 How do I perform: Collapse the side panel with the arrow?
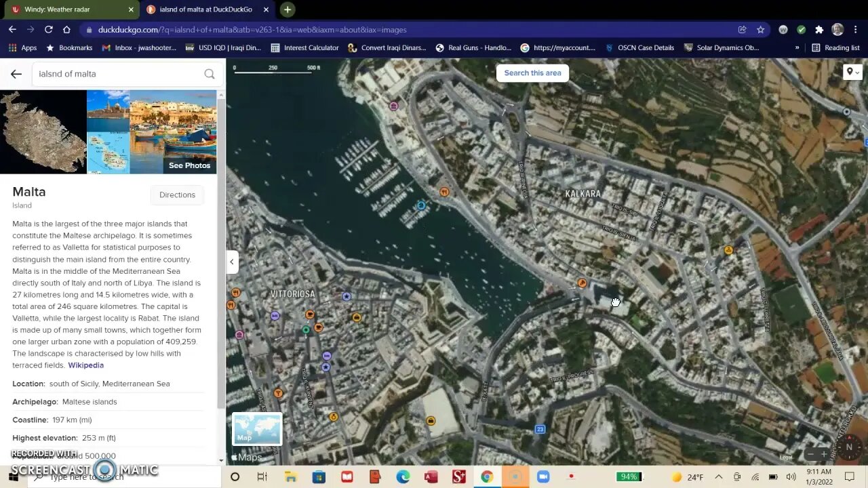232,262
